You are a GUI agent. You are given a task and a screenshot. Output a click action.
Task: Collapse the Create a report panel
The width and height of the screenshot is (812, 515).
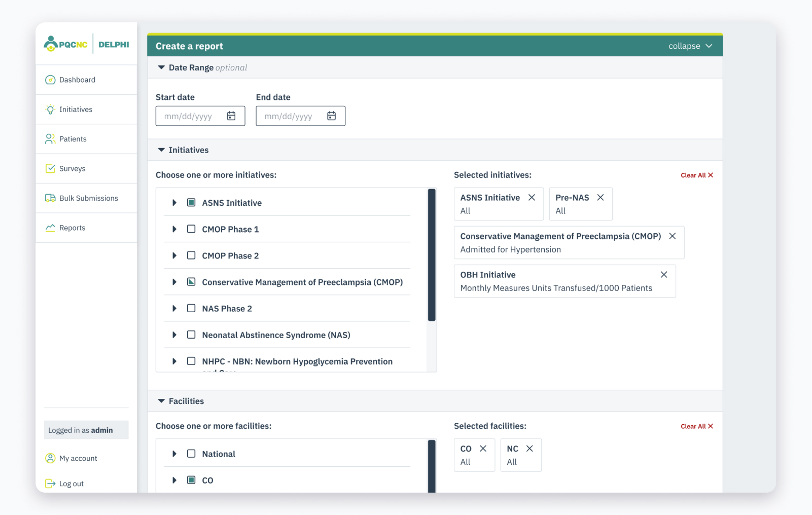tap(690, 46)
